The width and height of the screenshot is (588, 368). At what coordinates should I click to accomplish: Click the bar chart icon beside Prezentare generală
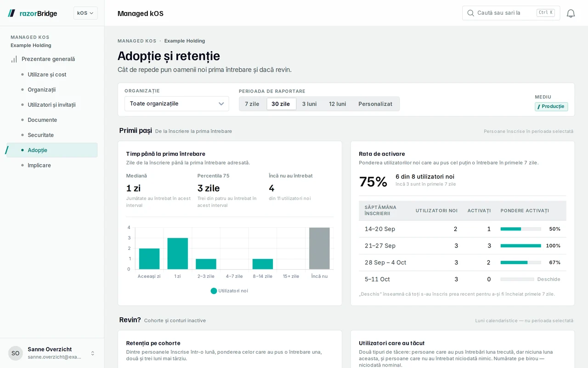pos(14,59)
